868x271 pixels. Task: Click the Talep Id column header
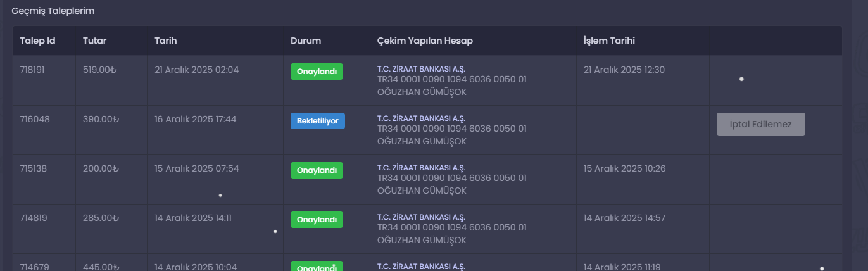point(37,41)
